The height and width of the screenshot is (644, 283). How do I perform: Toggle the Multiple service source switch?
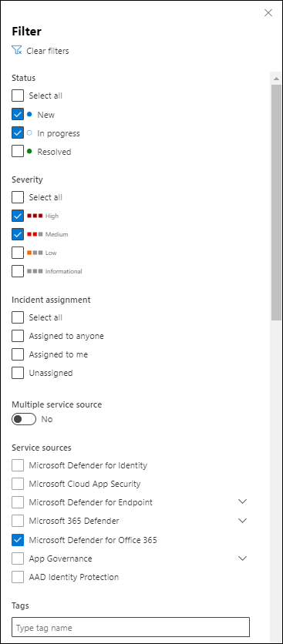point(24,419)
